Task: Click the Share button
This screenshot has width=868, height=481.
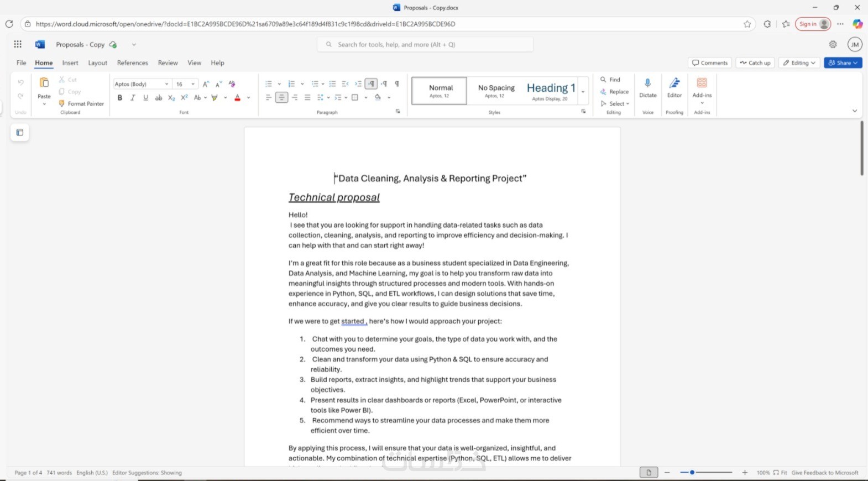Action: [x=843, y=63]
